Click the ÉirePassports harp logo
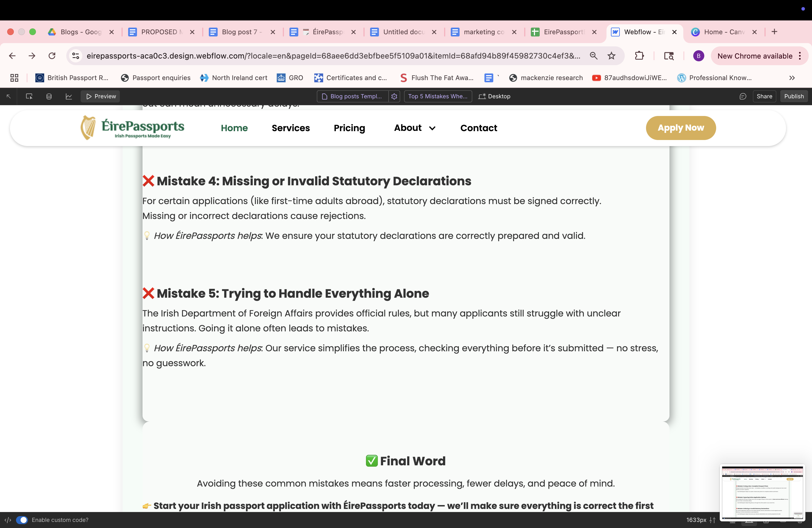812x528 pixels. point(132,128)
